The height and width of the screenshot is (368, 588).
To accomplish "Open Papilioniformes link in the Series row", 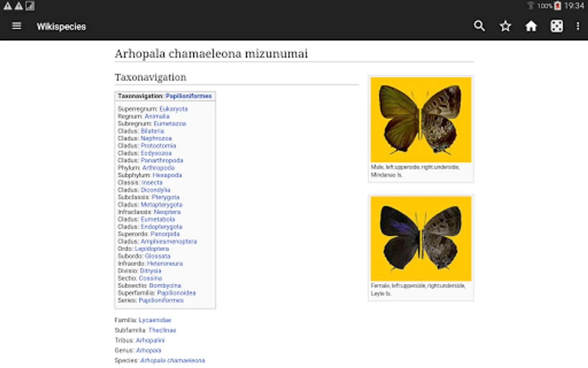I will coord(161,300).
